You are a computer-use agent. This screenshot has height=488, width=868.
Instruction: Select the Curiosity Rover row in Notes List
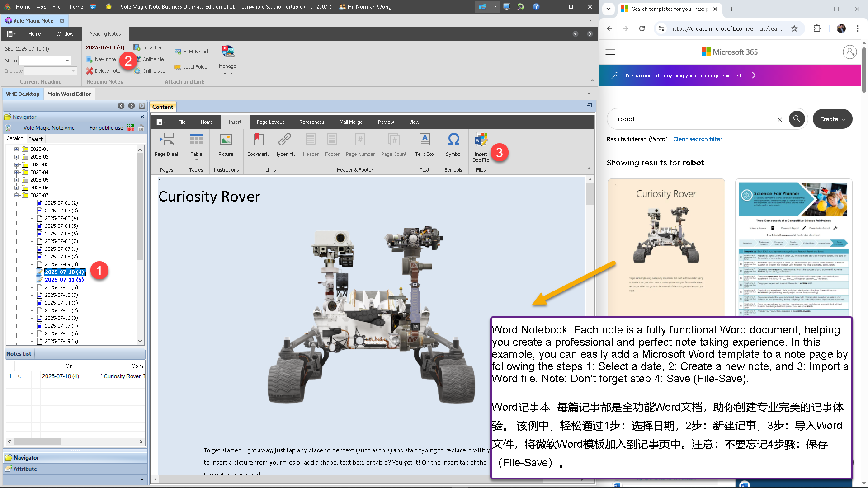(x=75, y=376)
